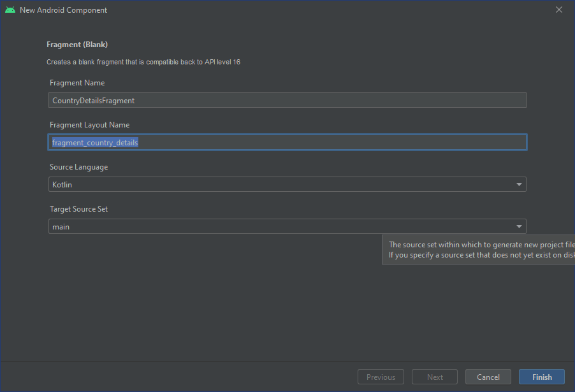Screen dimensions: 575x392
Task: Click the New Android Component window title
Action: point(63,10)
